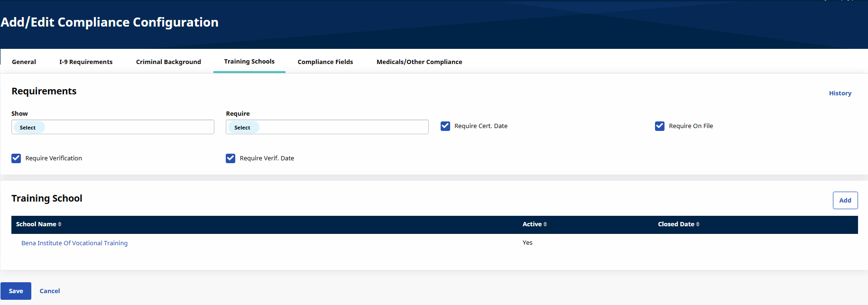Open the I-9 Requirements tab
This screenshot has width=868, height=305.
tap(86, 62)
